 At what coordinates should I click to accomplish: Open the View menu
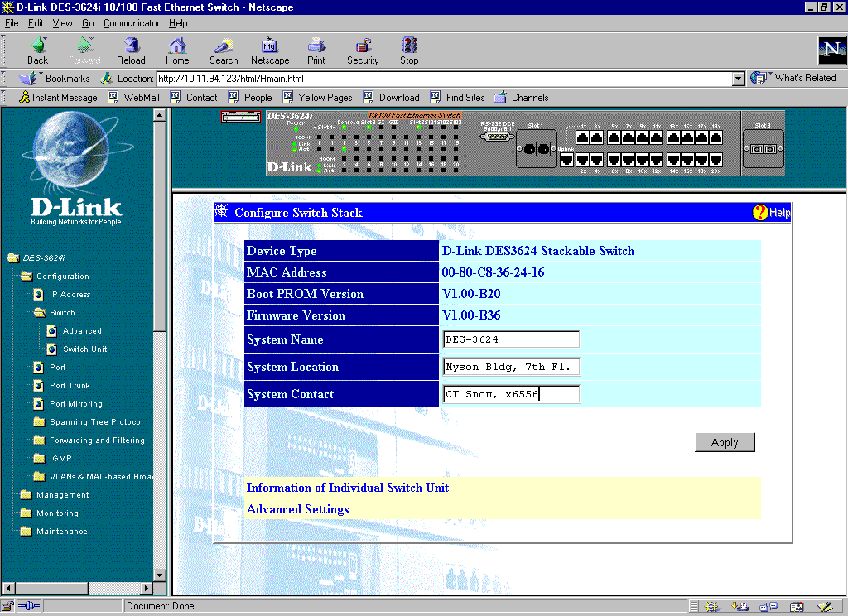[x=62, y=23]
